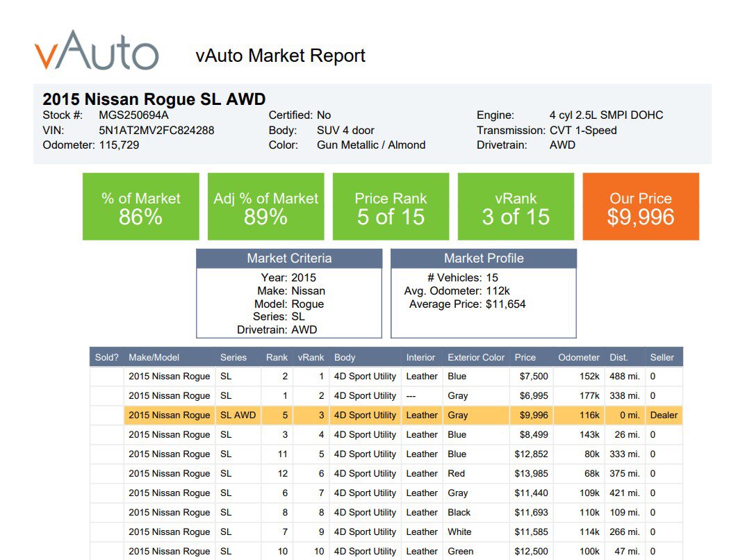Viewport: 745px width, 560px height.
Task: Click the 'vRank 3 of 15' tile
Action: click(x=516, y=206)
